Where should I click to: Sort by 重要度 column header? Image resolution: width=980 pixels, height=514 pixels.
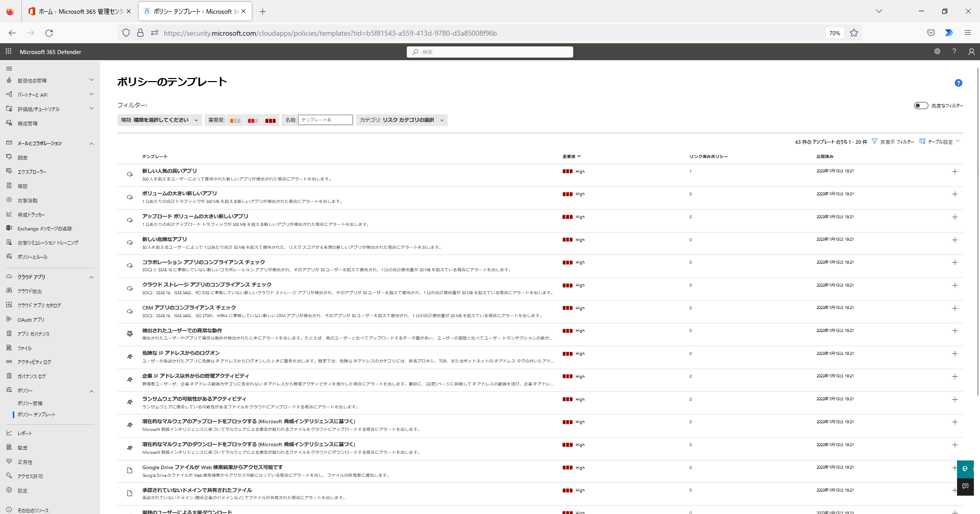[572, 157]
